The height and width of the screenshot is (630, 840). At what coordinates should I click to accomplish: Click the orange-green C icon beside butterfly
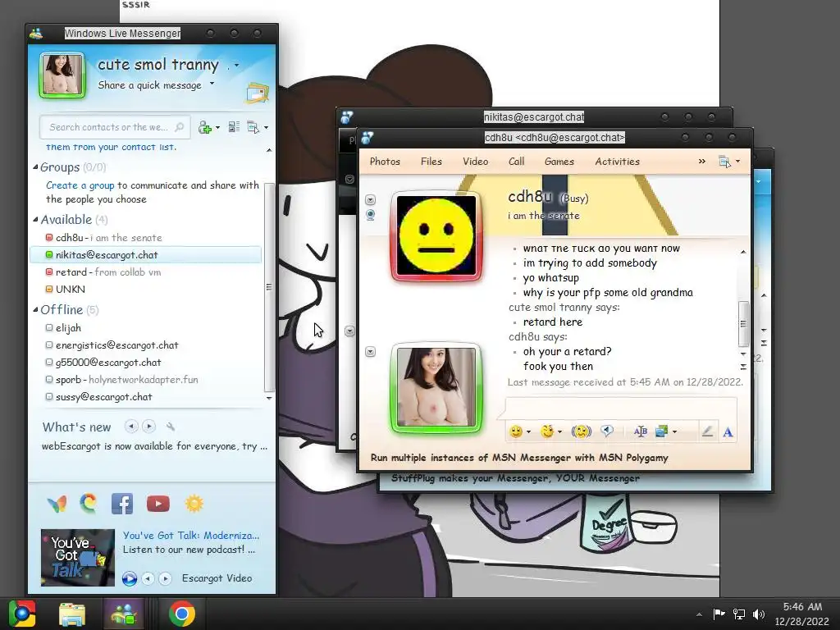click(x=89, y=503)
